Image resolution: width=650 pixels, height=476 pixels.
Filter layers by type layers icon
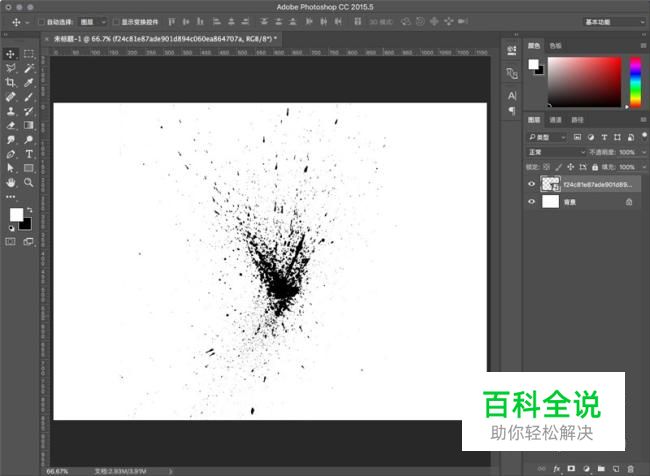coord(604,137)
